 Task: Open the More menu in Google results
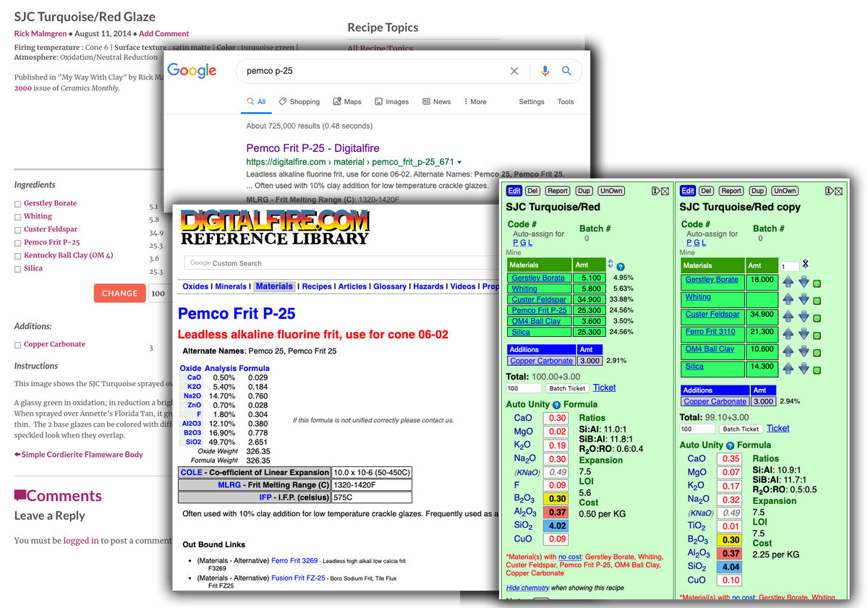click(475, 102)
